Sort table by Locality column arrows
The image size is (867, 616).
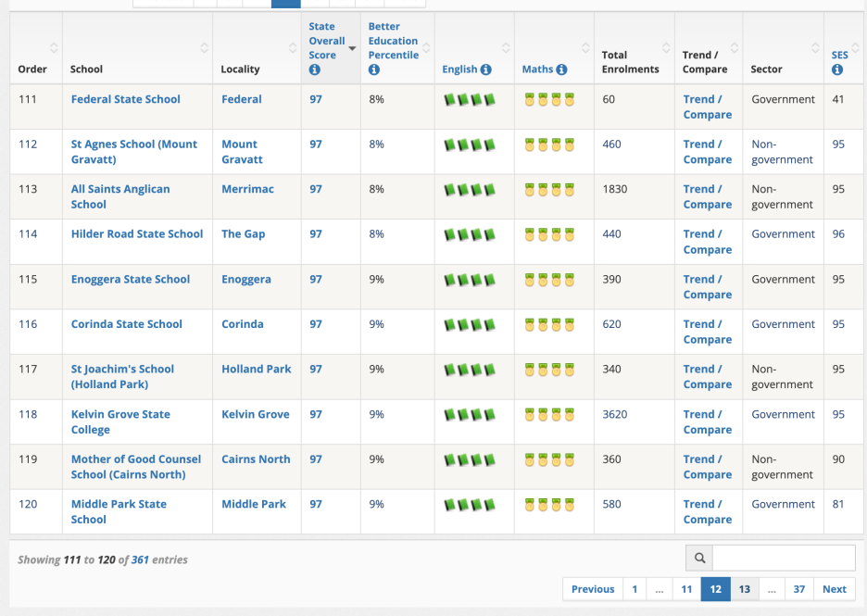pos(293,48)
